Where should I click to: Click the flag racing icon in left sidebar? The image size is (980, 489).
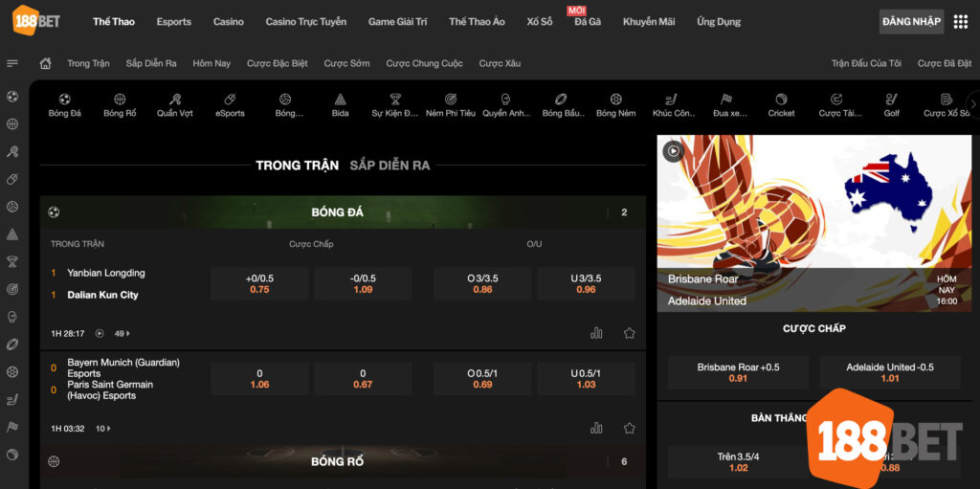pyautogui.click(x=12, y=427)
